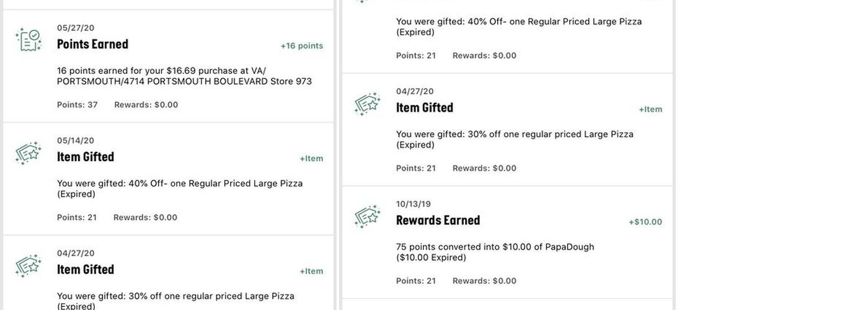Click the 10/13/19 date label
868x310 pixels.
click(x=414, y=204)
